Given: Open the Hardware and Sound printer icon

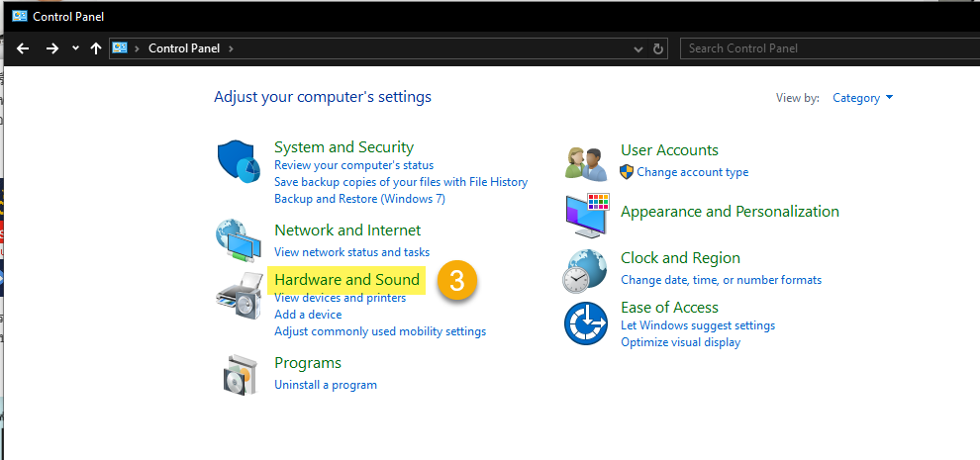Looking at the screenshot, I should click(240, 296).
